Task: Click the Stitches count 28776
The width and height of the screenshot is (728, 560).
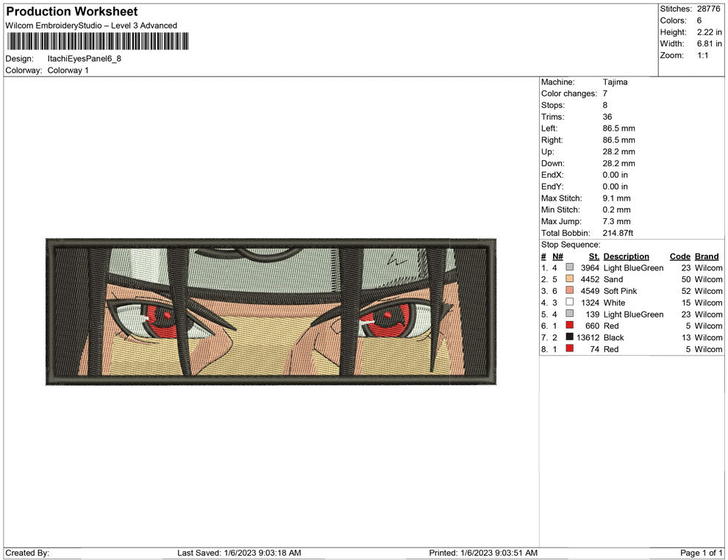Action: [x=708, y=9]
